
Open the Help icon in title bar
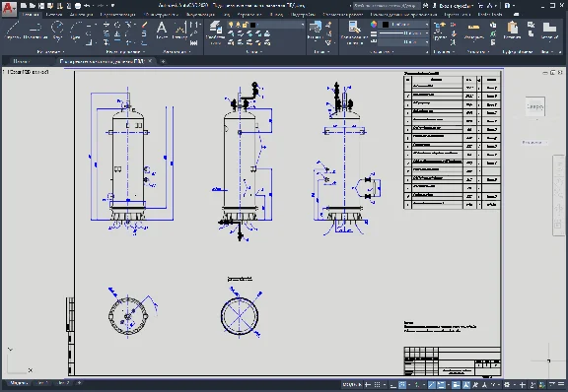point(508,6)
